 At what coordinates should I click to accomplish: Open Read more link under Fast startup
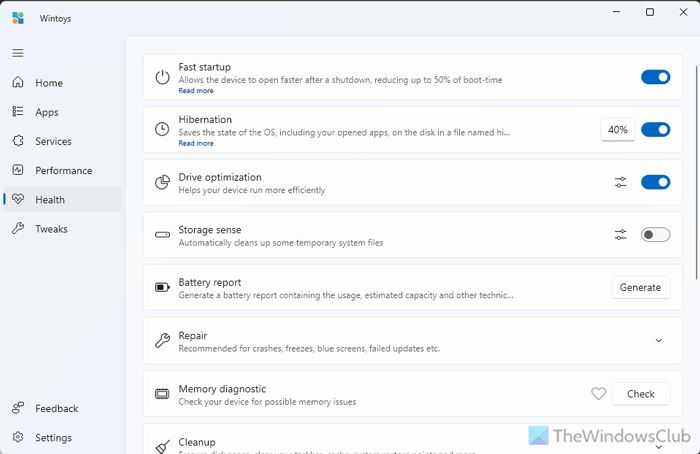(196, 91)
